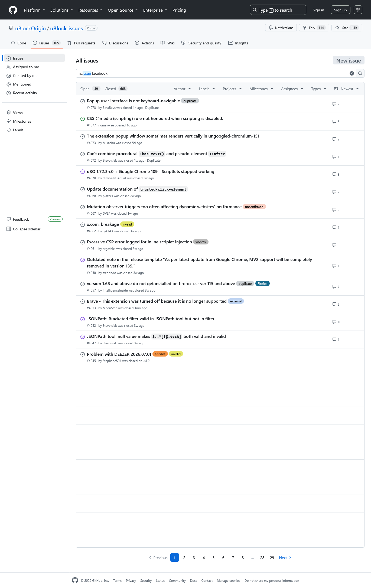
Task: Go to page 29 of issues
Action: tap(272, 558)
